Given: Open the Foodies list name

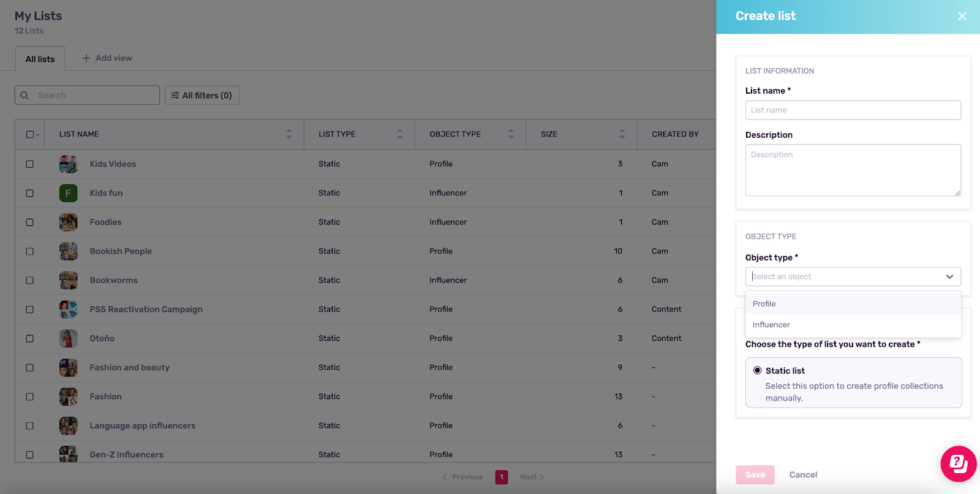Looking at the screenshot, I should click(x=105, y=222).
